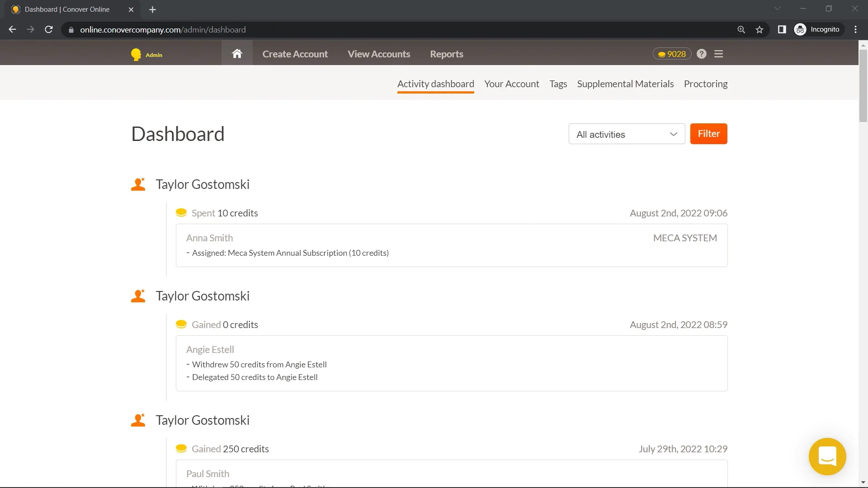Image resolution: width=868 pixels, height=488 pixels.
Task: Click the page vertical scrollbar
Action: click(863, 86)
